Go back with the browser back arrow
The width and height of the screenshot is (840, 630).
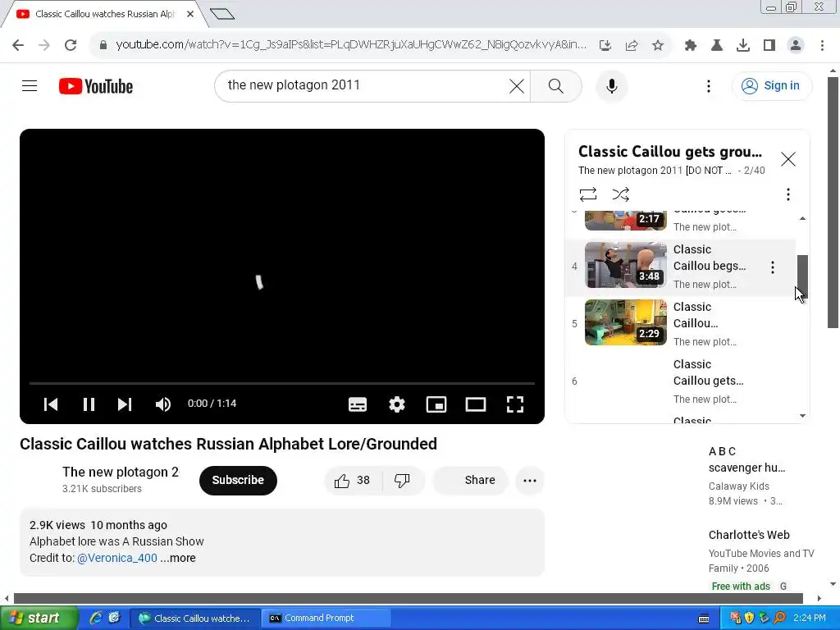tap(18, 45)
